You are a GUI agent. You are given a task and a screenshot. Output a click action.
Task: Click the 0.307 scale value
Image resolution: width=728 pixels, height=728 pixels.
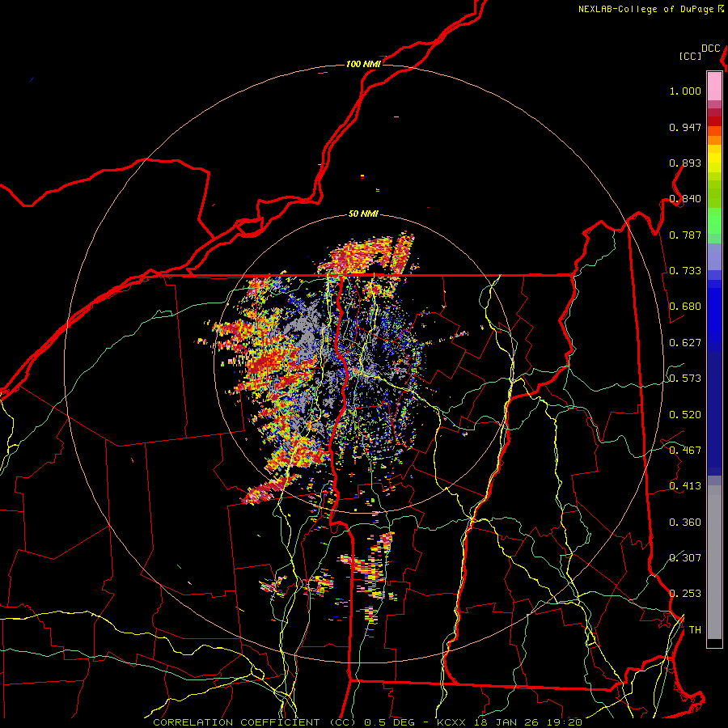[x=685, y=558]
